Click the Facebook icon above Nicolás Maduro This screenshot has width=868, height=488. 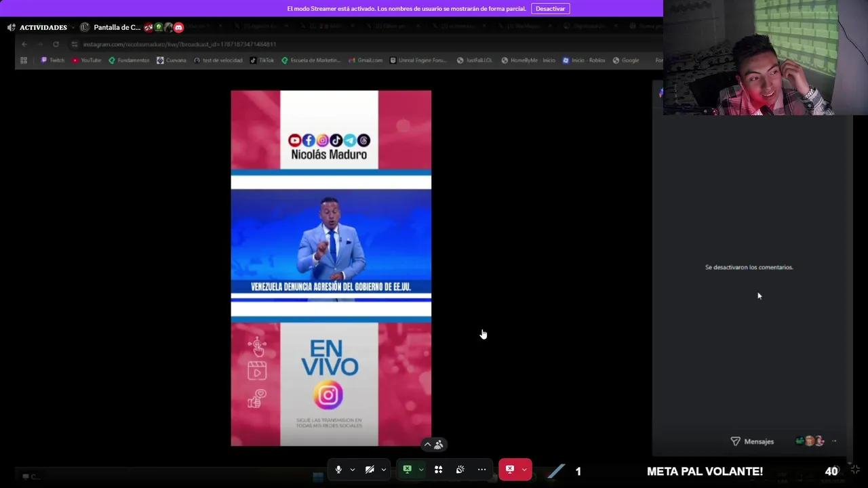pos(309,140)
